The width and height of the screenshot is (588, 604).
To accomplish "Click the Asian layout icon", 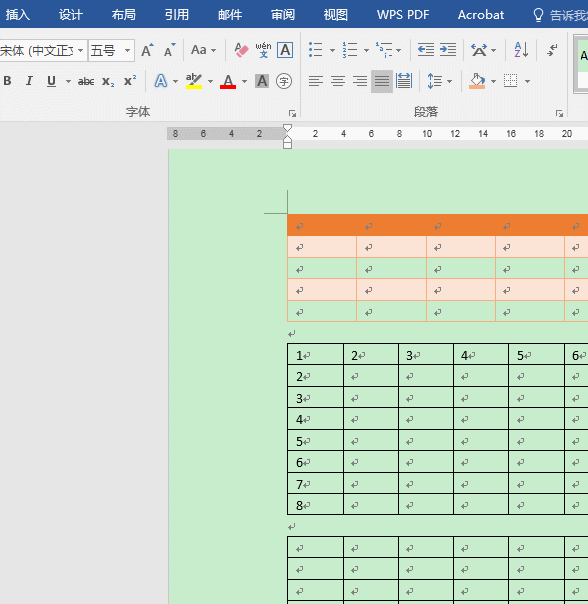I will pos(479,50).
